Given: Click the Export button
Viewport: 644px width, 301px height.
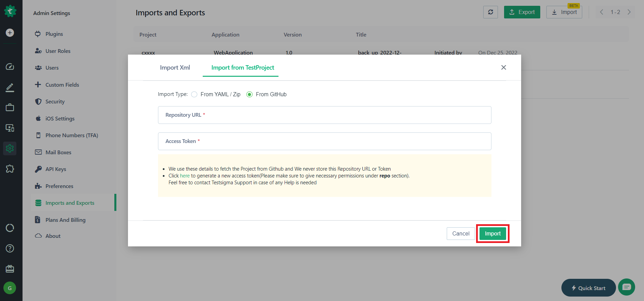Looking at the screenshot, I should point(522,12).
